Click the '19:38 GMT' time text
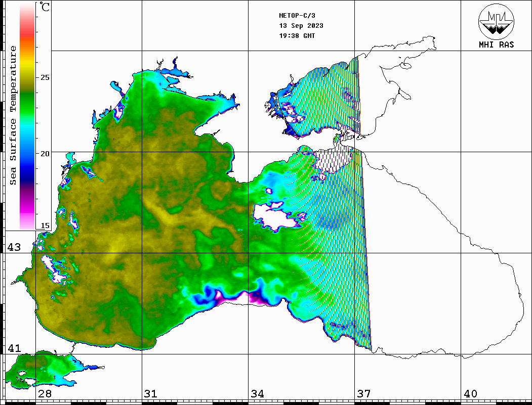Screen dimensions: 532x405 [297, 36]
